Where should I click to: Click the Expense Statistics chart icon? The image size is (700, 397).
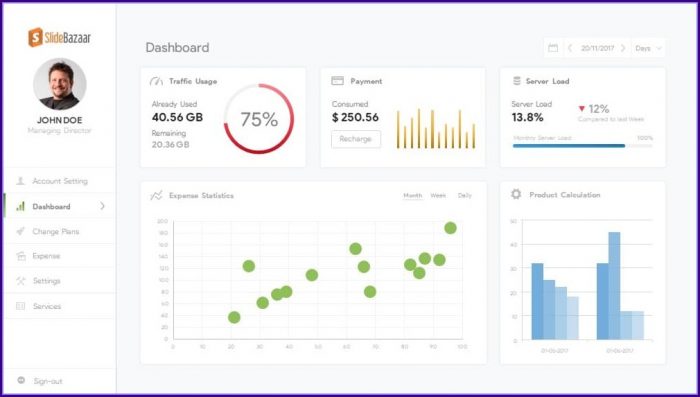coord(156,195)
